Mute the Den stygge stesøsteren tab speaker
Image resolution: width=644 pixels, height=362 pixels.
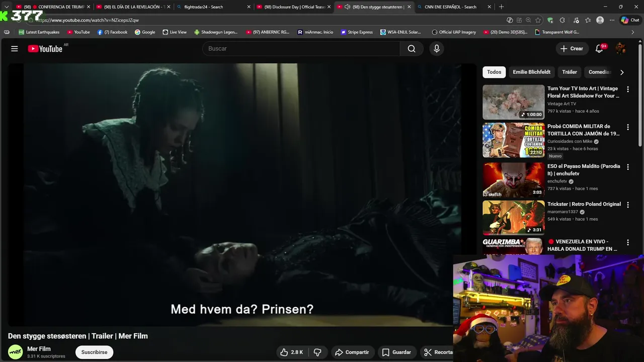(x=347, y=7)
